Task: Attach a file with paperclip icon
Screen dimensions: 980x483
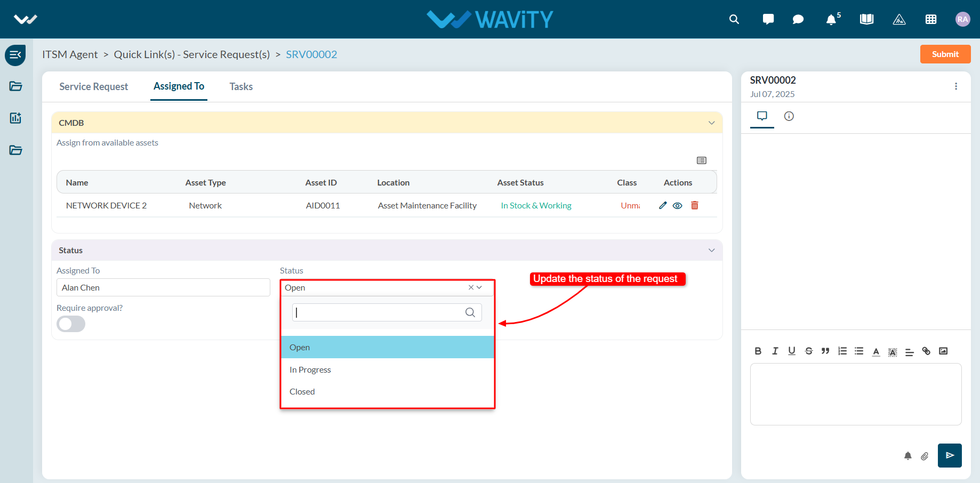Action: coord(925,456)
